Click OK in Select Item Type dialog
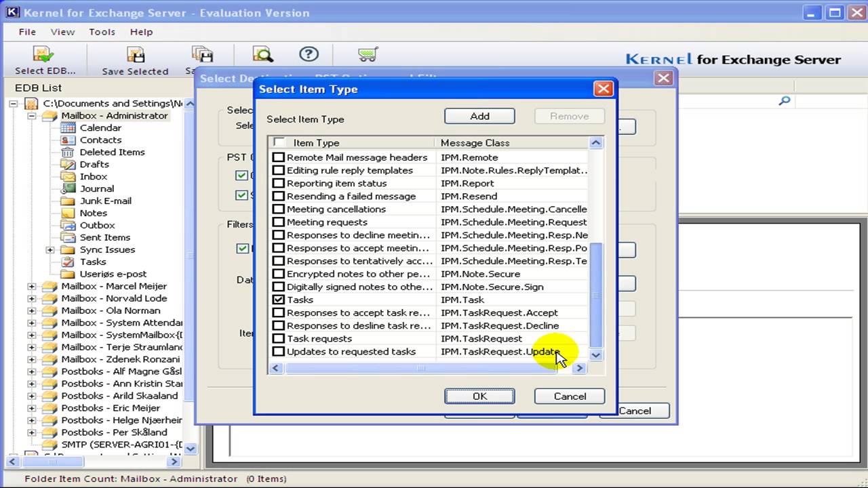 point(479,396)
